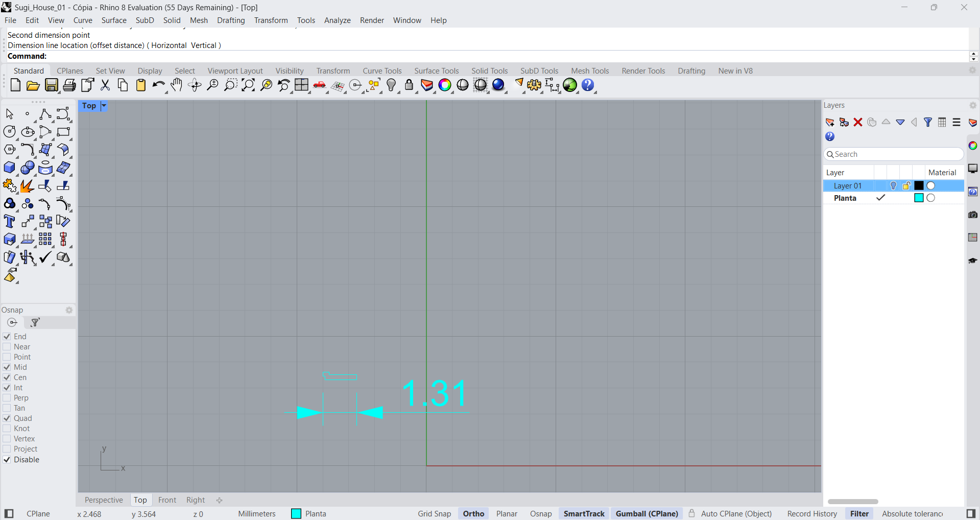Click the New Layer icon in Layers panel

[x=830, y=123]
